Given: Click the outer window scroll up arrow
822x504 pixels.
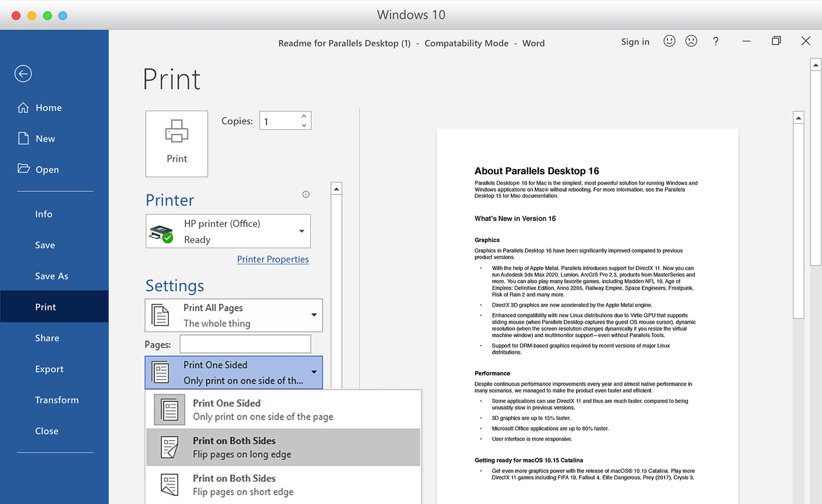Looking at the screenshot, I should coord(815,65).
